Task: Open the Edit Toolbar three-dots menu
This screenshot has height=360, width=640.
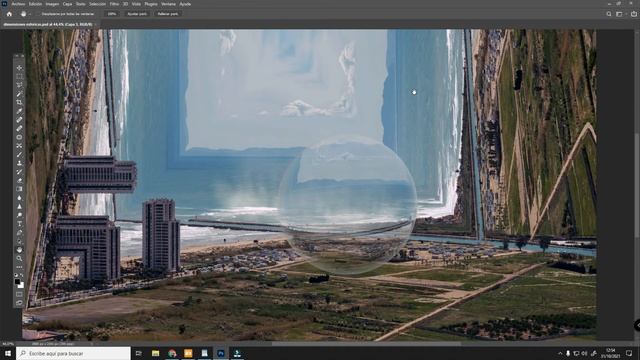Action: [19, 267]
